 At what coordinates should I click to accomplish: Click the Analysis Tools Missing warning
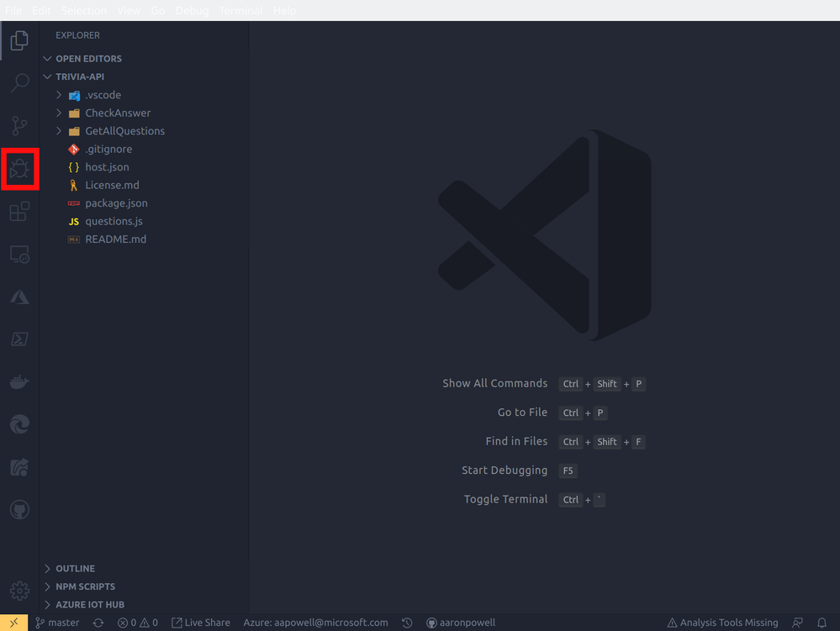pos(722,623)
